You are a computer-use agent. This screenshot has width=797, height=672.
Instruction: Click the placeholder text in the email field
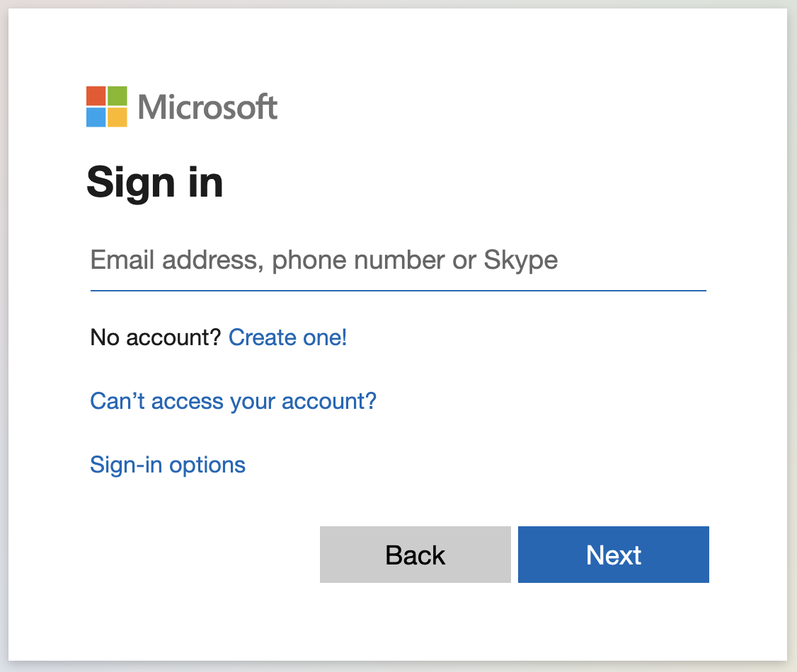pos(323,260)
